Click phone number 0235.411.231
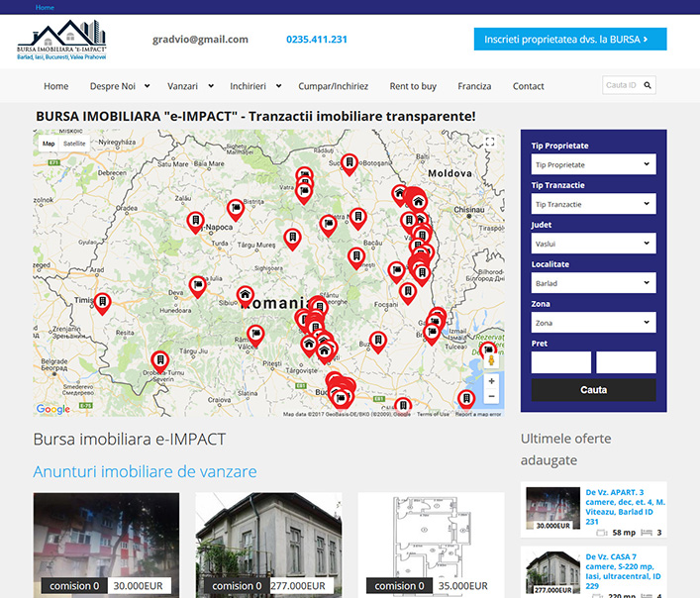 pyautogui.click(x=317, y=40)
